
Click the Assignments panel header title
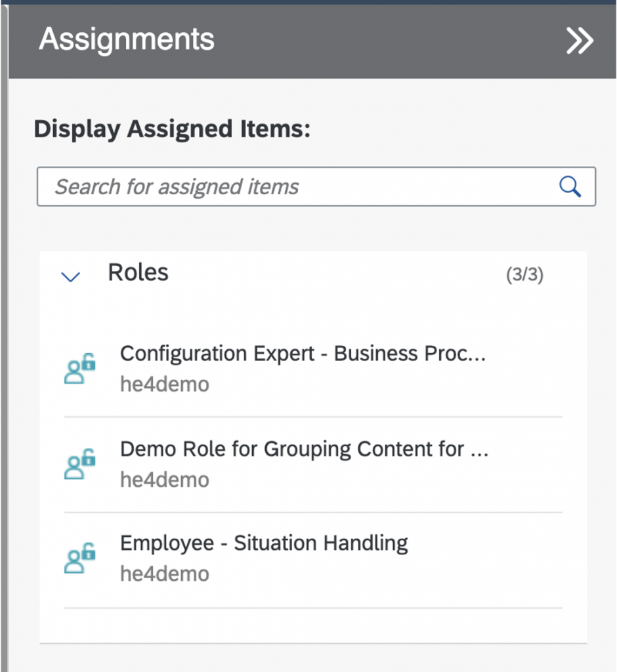point(127,39)
